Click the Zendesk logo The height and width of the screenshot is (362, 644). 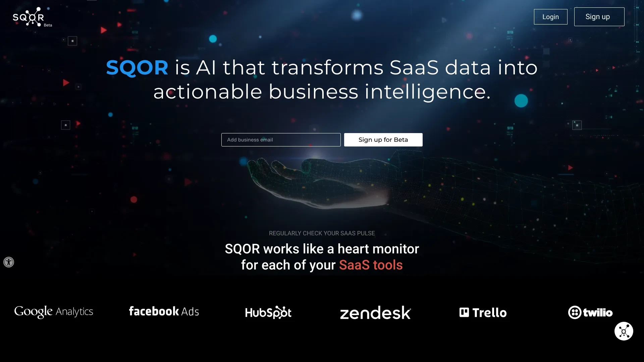375,312
